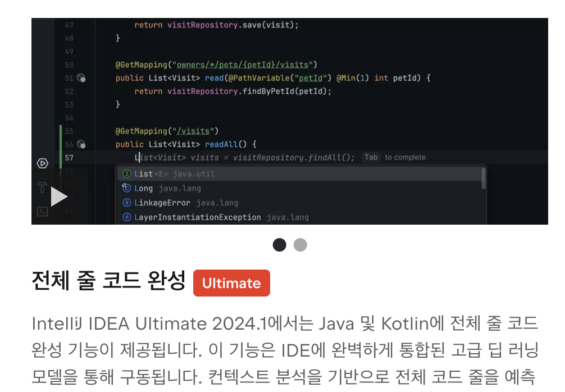The height and width of the screenshot is (392, 565).
Task: Open the Services hexagon icon in sidebar
Action: coord(43,163)
